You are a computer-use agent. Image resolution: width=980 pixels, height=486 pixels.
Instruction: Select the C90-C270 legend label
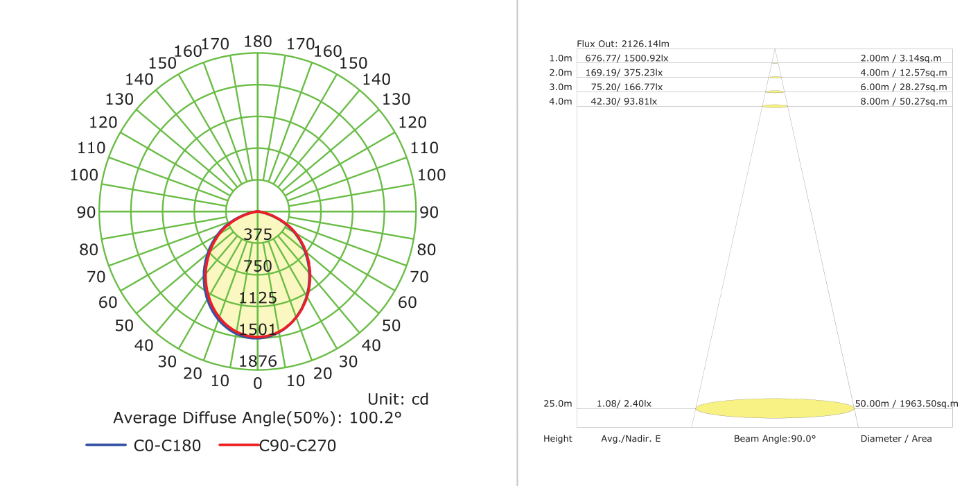(297, 446)
